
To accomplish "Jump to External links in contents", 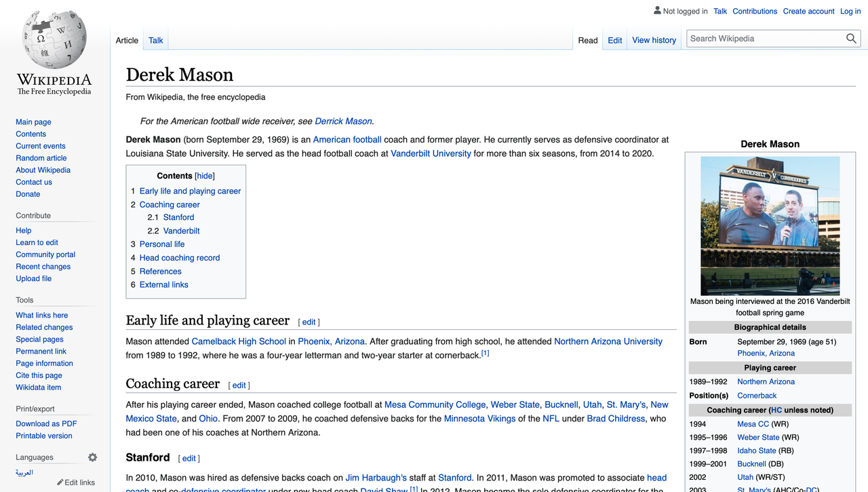I will pos(164,285).
